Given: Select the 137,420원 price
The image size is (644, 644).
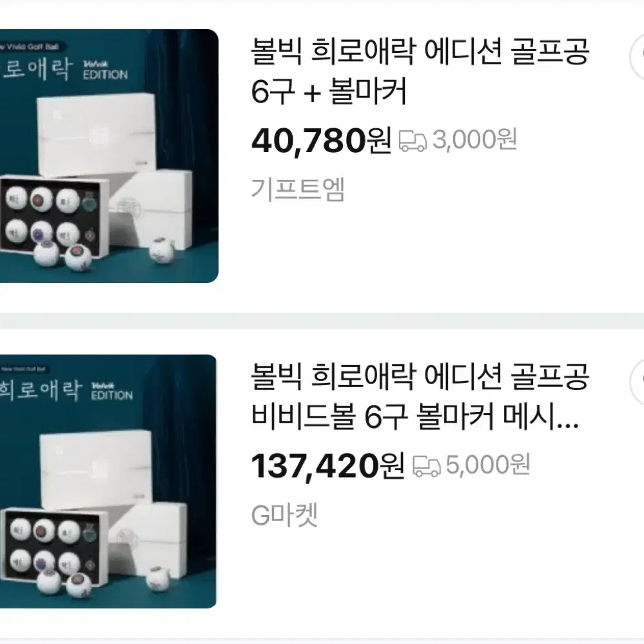Looking at the screenshot, I should coord(327,466).
